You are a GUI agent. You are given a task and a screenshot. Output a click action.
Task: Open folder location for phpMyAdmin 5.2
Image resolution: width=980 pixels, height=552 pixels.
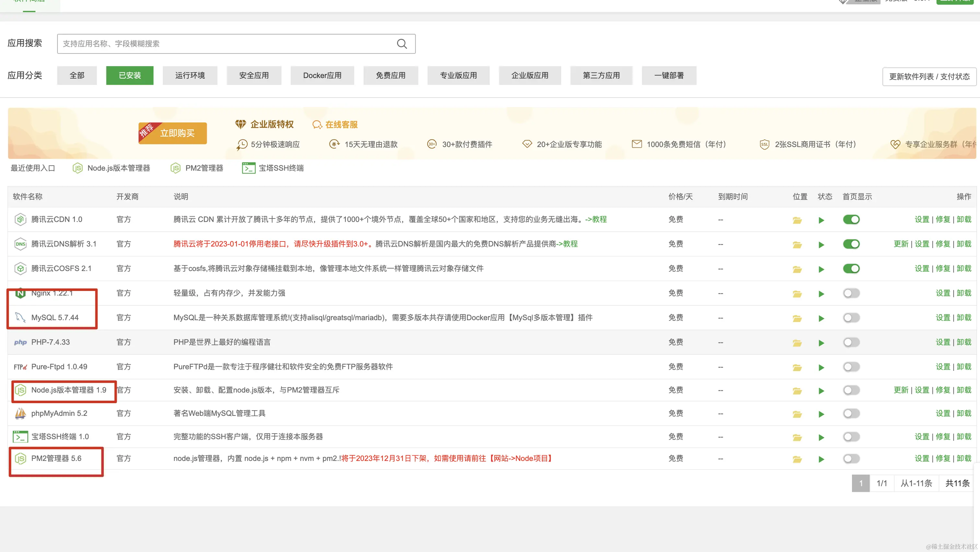(x=797, y=414)
